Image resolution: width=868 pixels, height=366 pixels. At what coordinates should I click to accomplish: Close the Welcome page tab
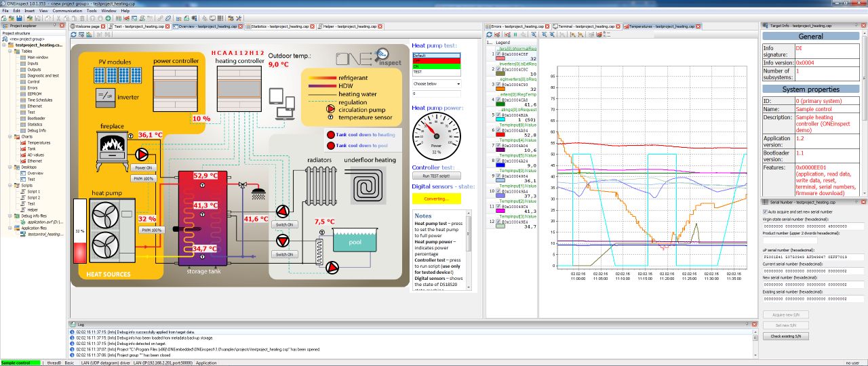pos(104,26)
